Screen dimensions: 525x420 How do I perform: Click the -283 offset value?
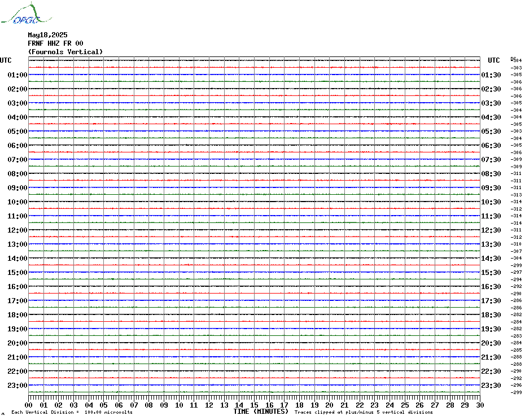click(x=517, y=336)
